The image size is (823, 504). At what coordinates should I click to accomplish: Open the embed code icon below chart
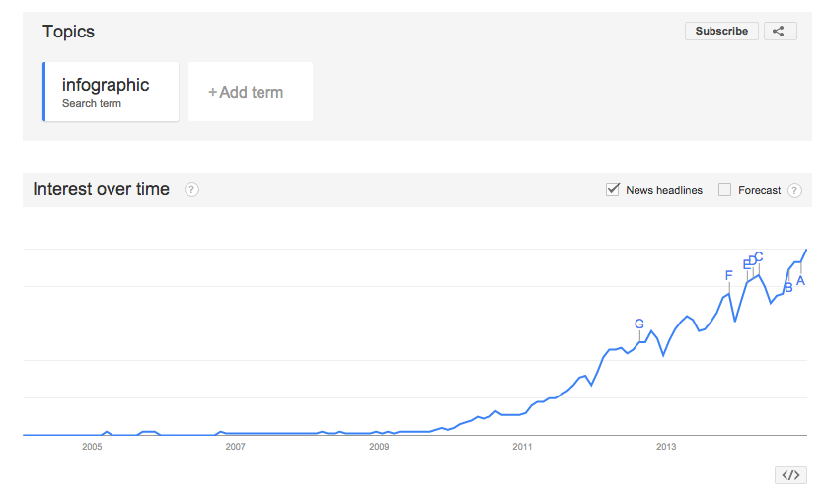pos(790,474)
